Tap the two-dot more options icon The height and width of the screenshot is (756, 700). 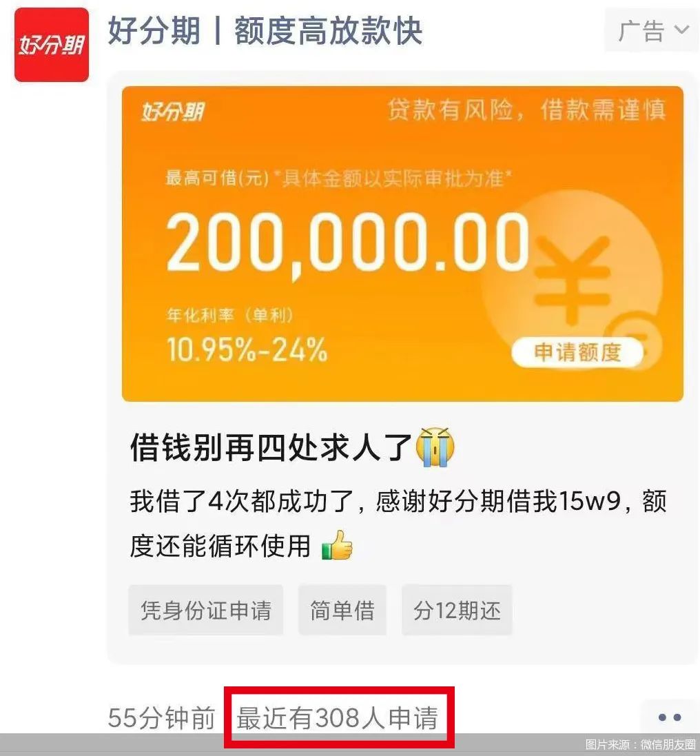(670, 717)
